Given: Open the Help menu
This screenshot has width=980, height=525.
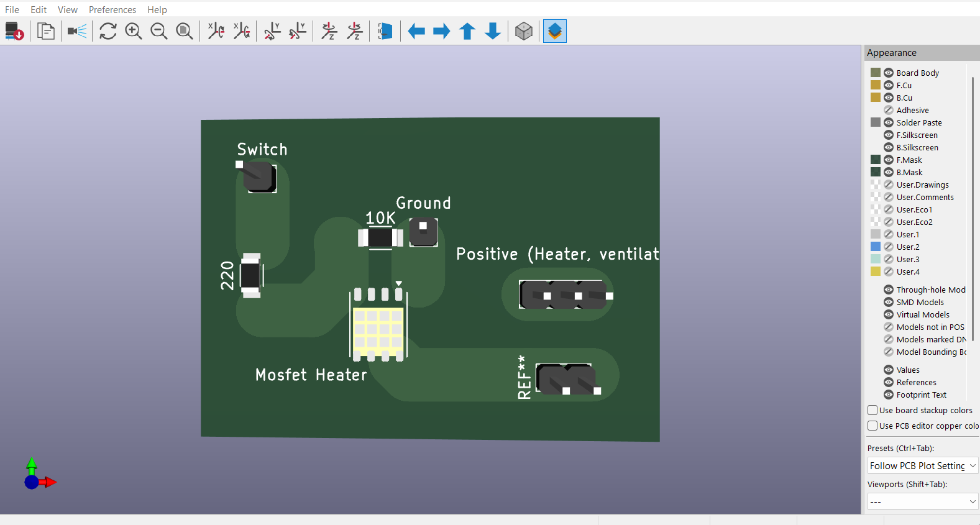Looking at the screenshot, I should click(x=157, y=9).
